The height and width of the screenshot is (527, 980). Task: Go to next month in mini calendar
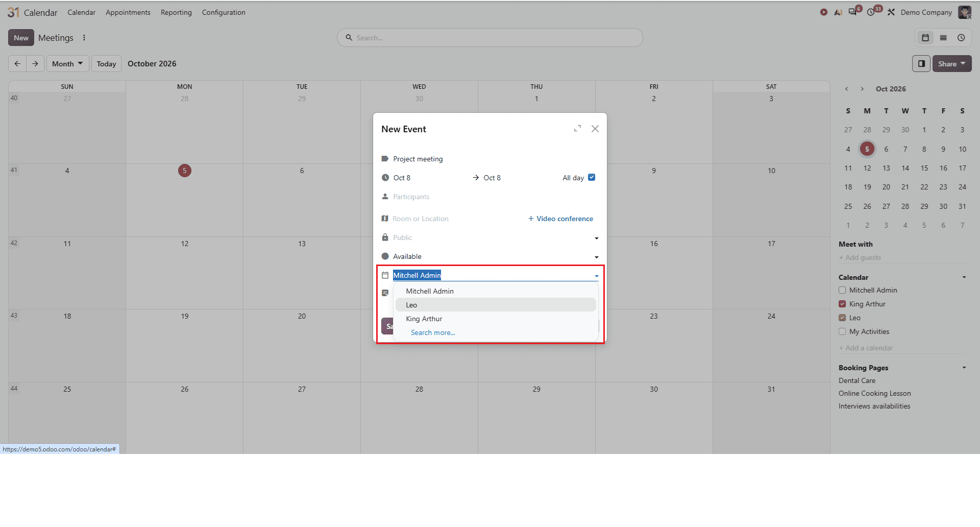862,89
